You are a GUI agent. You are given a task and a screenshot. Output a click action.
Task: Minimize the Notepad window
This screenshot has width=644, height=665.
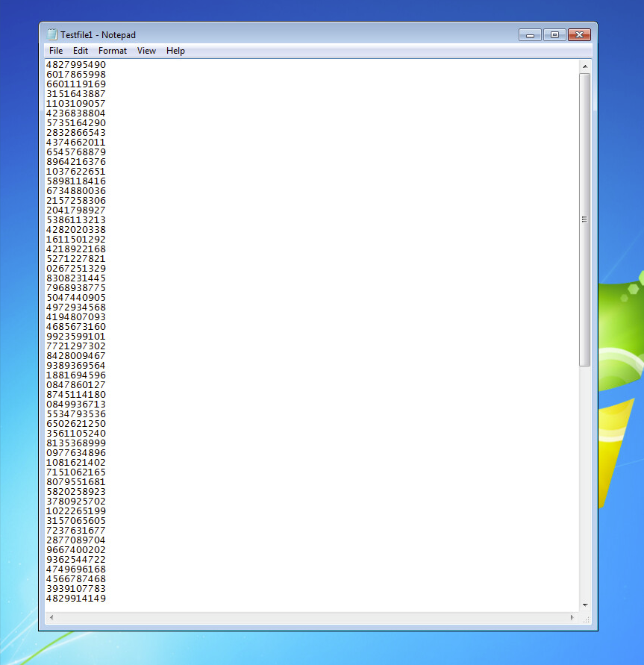530,34
